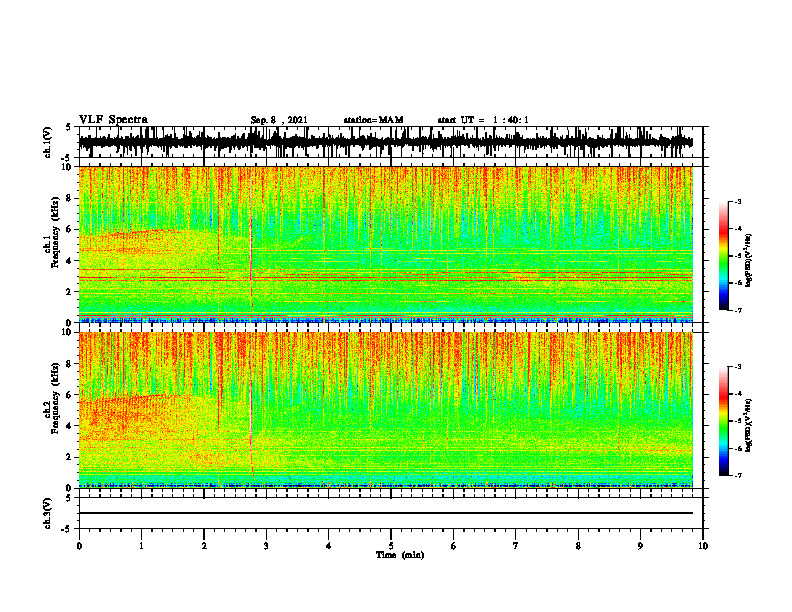Click the ch.1 spectrogram color bar
Image resolution: width=792 pixels, height=612 pixels.
[724, 256]
